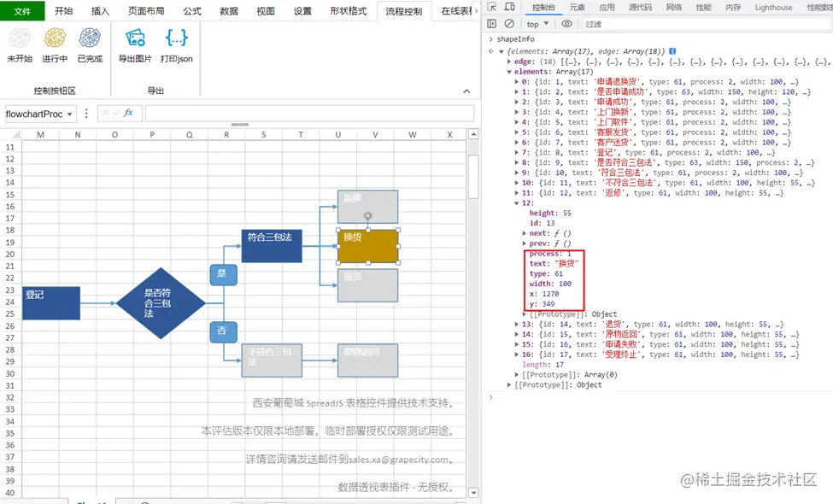The height and width of the screenshot is (504, 833).
Task: Select the 是否符合三包法 diamond shape
Action: [161, 303]
